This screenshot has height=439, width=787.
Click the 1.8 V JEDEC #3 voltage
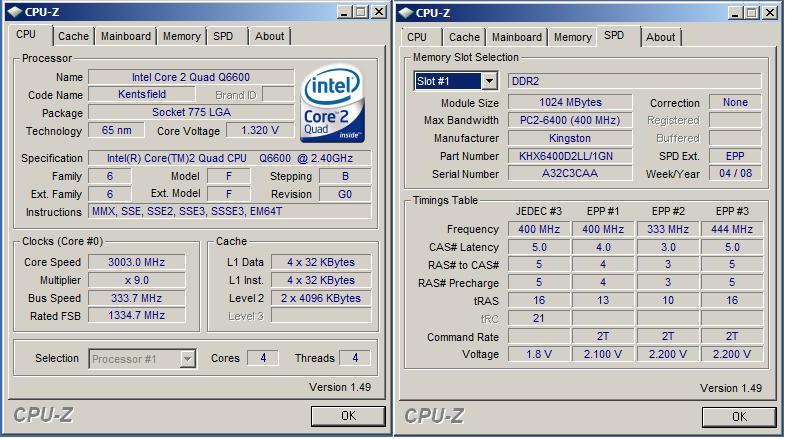tap(539, 354)
